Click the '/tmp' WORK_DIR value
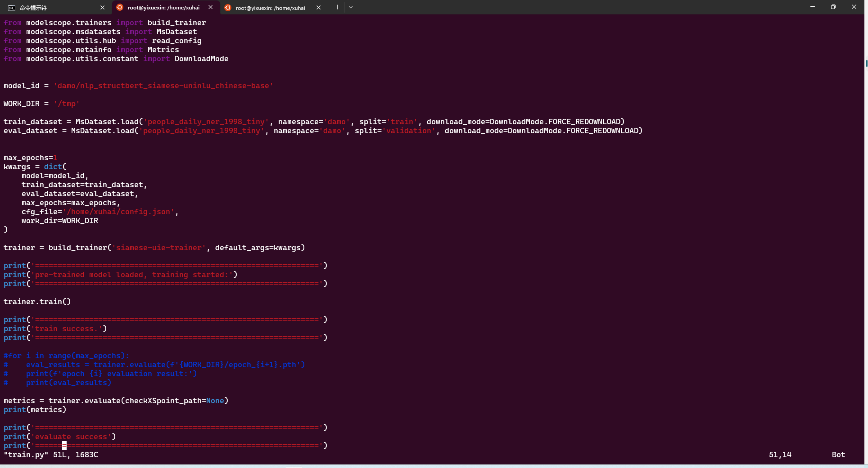868x468 pixels. pyautogui.click(x=67, y=103)
